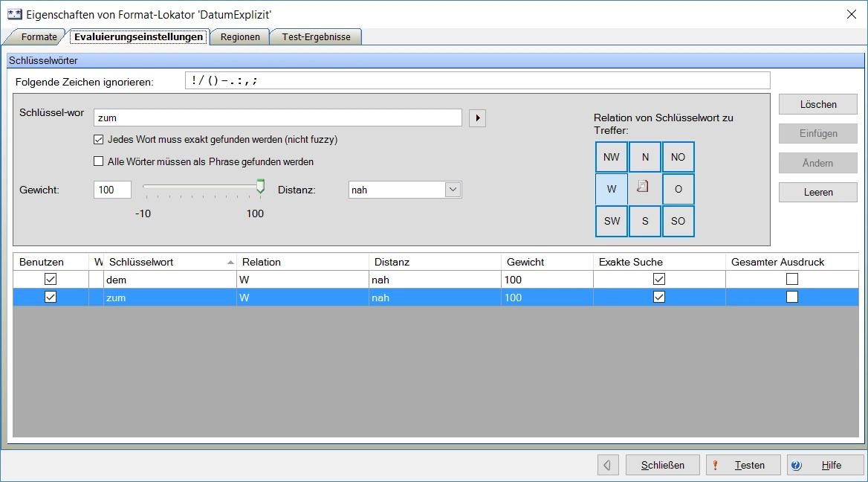
Task: Open the Distanz dropdown
Action: tap(453, 190)
